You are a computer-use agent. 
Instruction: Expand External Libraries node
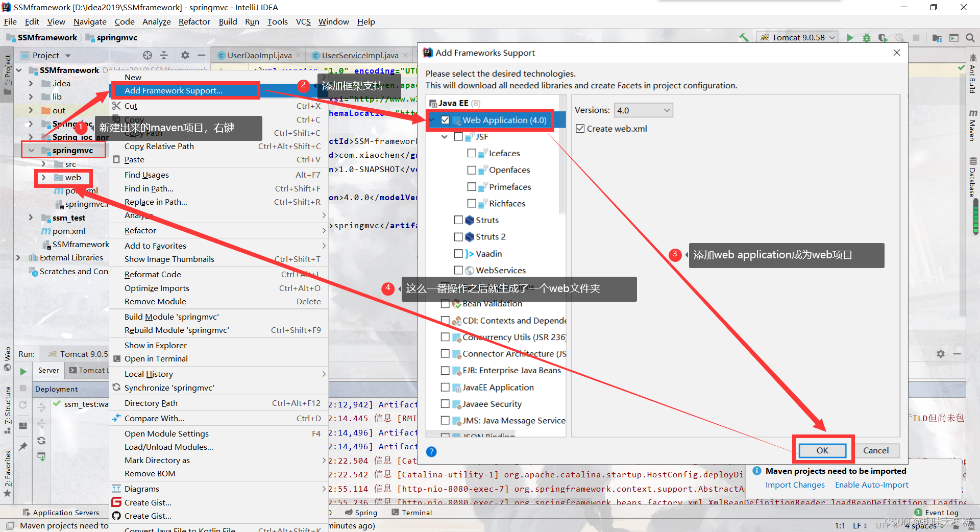18,258
